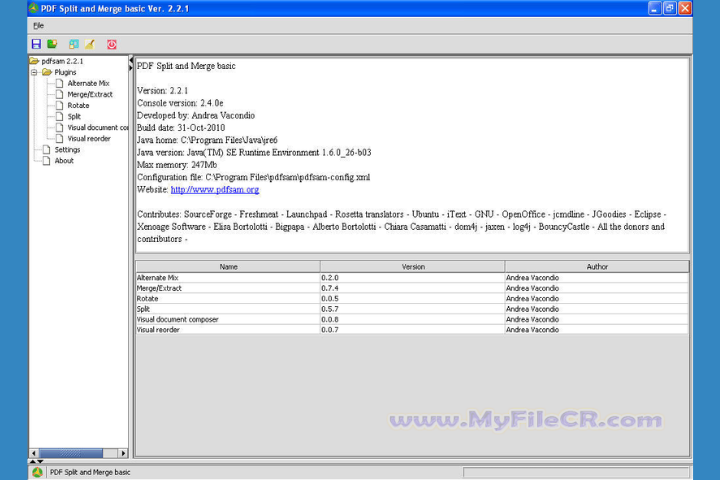Screen dimensions: 720x480
Task: Click version cell 0.0.7
Action: coord(413,330)
